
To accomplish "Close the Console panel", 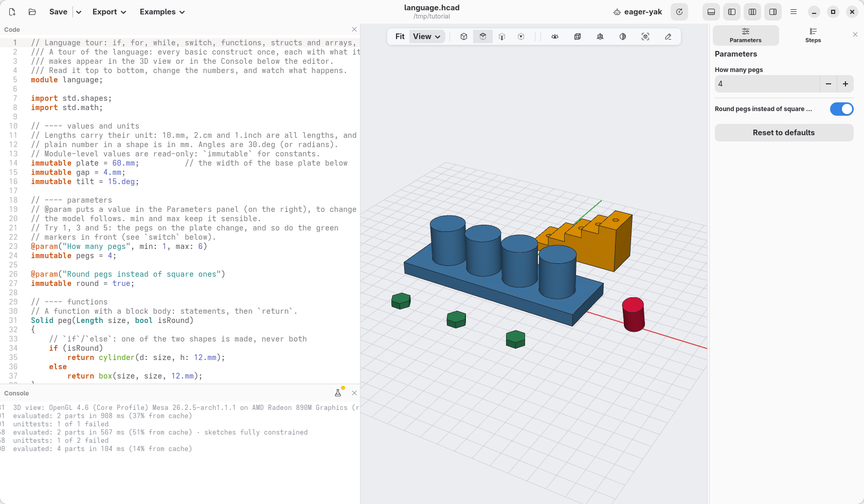I will [354, 393].
